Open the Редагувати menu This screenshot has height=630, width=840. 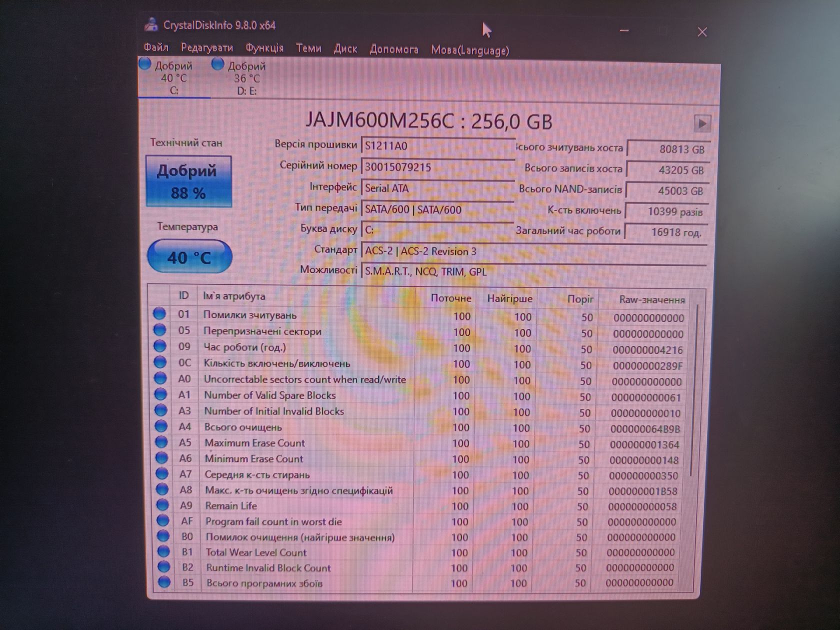click(x=207, y=48)
